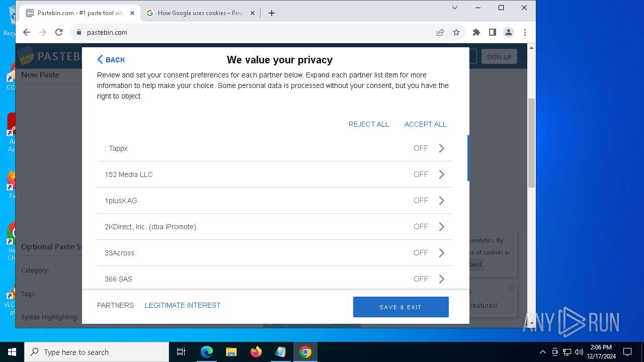Viewport: 644px width, 362px height.
Task: Click partner name 152 Media LLC
Action: [128, 174]
